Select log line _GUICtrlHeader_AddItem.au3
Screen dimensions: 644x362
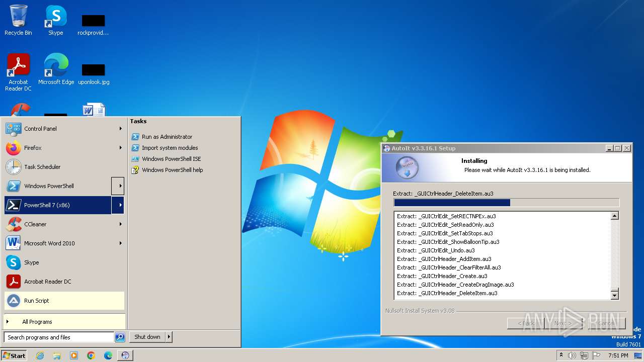pos(444,259)
